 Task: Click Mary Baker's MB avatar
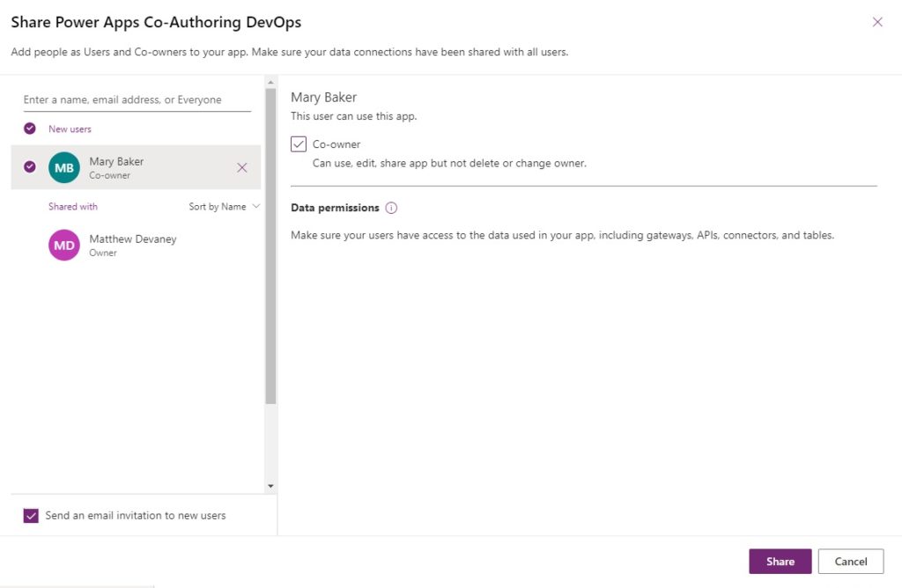point(63,168)
